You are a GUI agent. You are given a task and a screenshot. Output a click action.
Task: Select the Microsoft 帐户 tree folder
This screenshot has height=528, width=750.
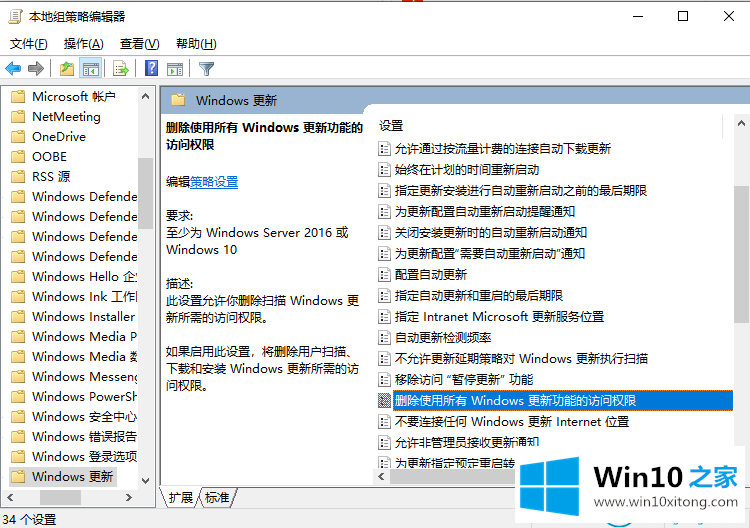[x=74, y=97]
